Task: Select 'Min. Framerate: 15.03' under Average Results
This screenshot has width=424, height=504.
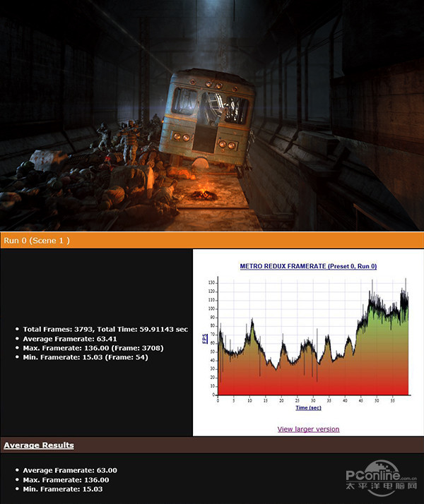Action: 63,489
